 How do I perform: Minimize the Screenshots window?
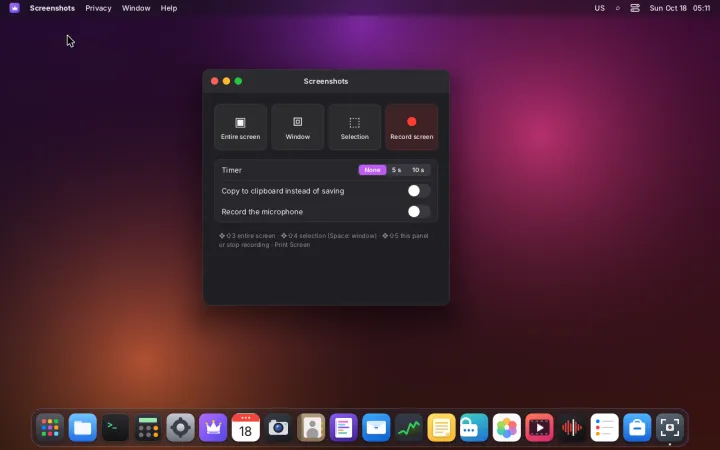(x=226, y=81)
